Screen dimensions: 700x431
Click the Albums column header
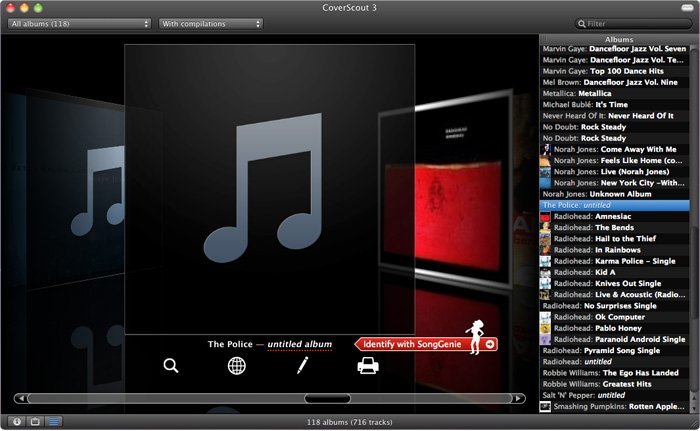(x=619, y=39)
